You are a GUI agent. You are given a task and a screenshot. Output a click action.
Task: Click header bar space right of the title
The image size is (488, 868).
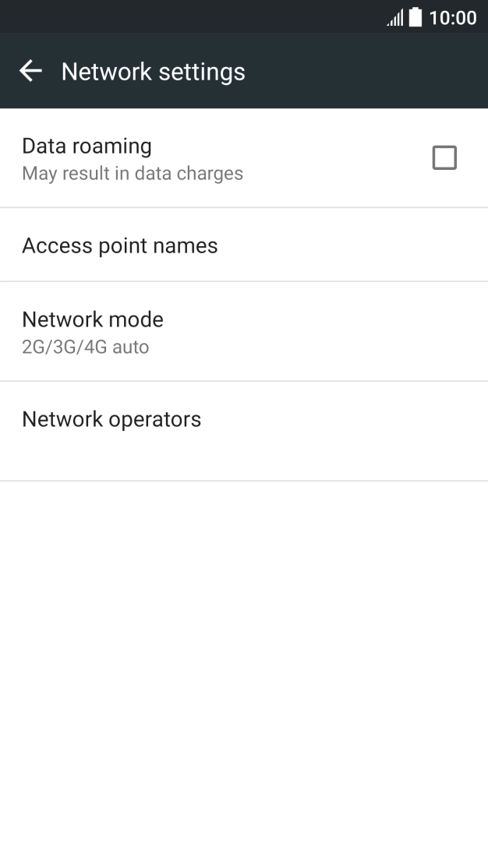point(366,71)
